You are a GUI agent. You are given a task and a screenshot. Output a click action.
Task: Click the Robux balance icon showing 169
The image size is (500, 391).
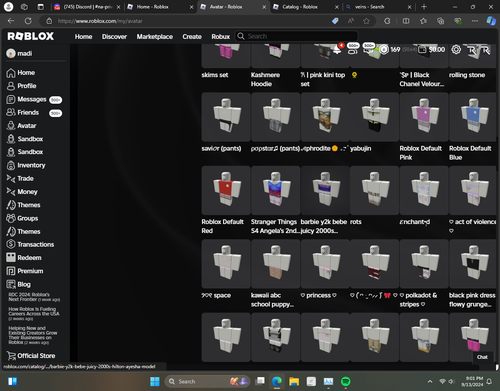coord(384,50)
